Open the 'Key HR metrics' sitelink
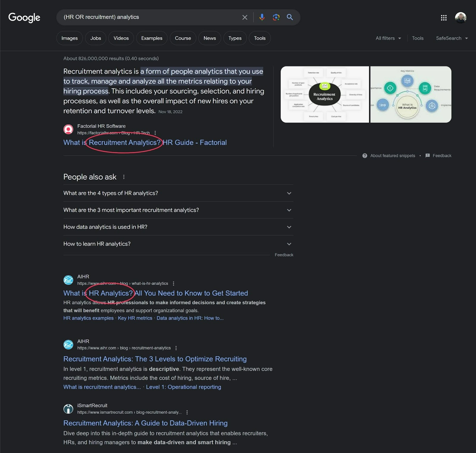This screenshot has height=453, width=476. 135,318
